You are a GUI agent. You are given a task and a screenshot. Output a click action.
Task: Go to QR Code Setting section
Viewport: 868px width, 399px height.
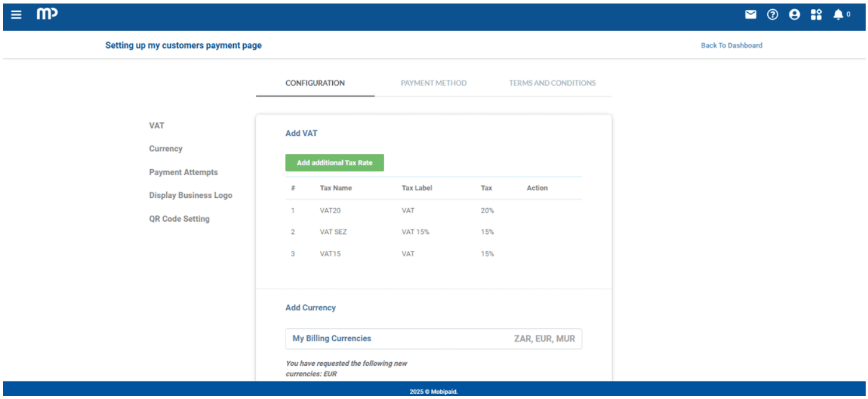179,219
